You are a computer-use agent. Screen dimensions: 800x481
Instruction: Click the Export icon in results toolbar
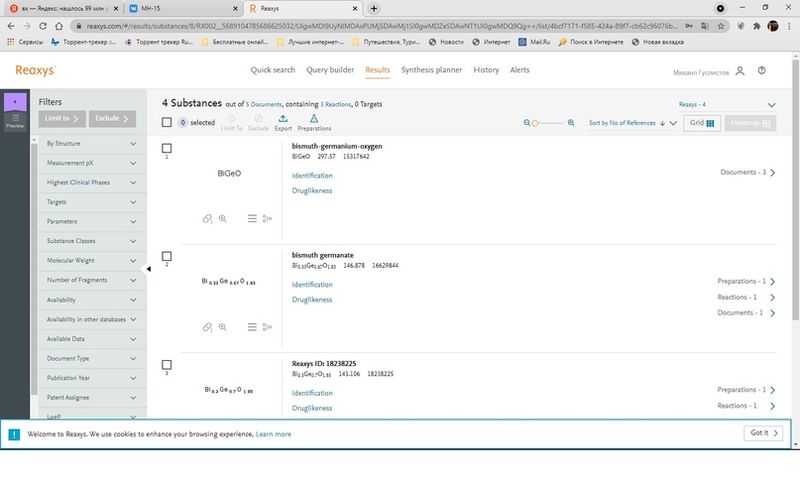(x=284, y=120)
